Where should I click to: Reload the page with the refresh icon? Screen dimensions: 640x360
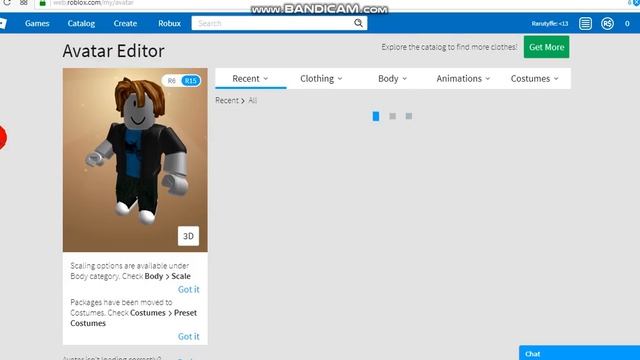pyautogui.click(x=7, y=2)
